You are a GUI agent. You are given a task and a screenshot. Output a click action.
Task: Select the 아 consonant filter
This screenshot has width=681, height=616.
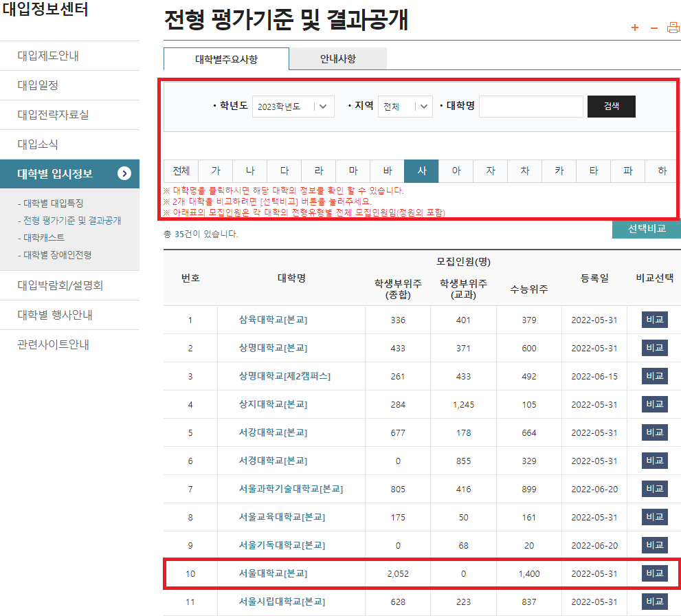tap(456, 171)
